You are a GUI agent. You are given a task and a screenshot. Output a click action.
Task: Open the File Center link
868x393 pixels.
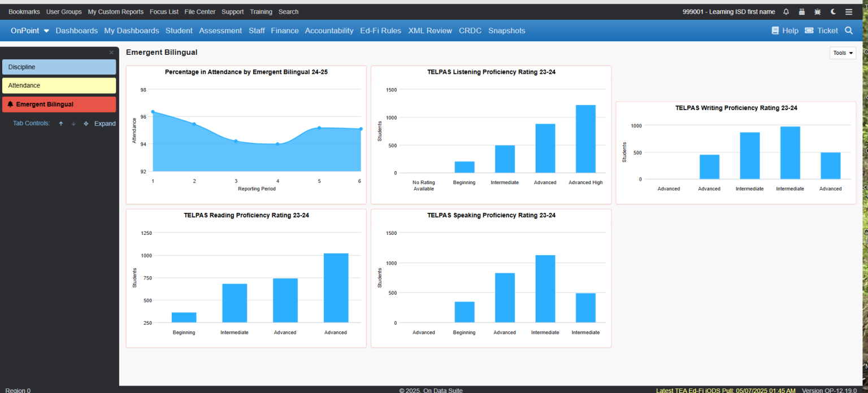click(x=199, y=11)
